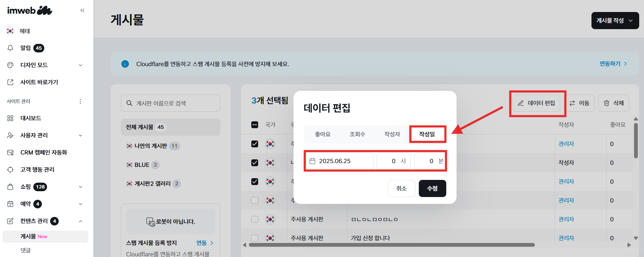Click the 삭제 trash icon

[607, 103]
